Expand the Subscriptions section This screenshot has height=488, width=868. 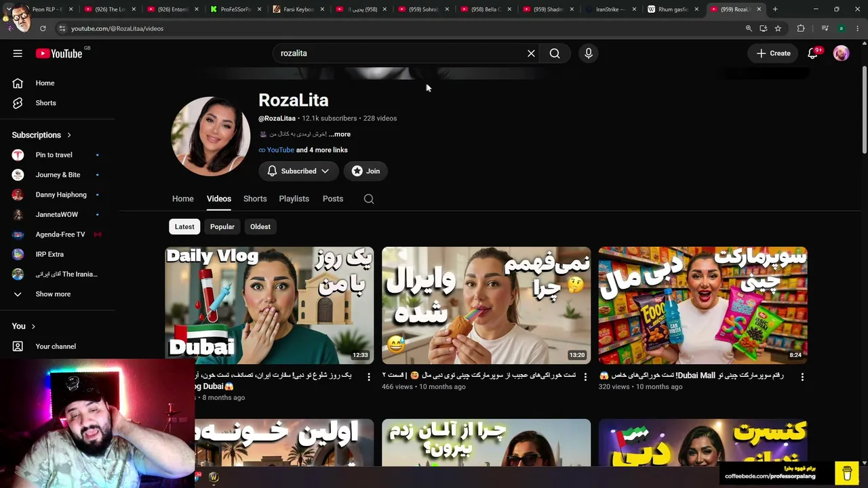41,135
